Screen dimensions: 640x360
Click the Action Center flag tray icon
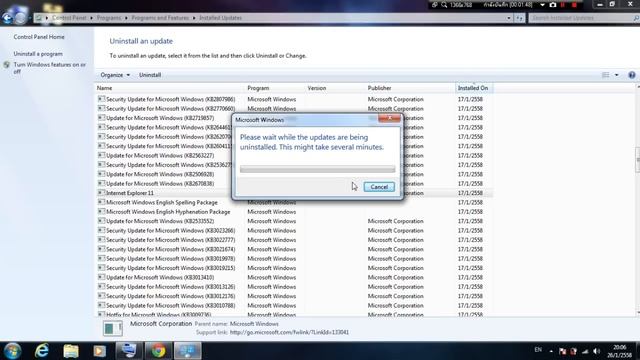tap(562, 351)
